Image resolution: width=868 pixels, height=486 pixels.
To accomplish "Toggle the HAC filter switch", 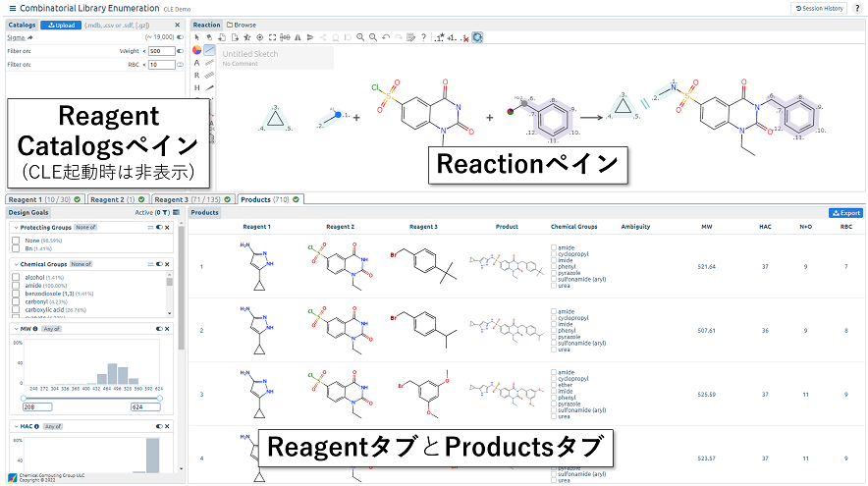I will pos(159,427).
